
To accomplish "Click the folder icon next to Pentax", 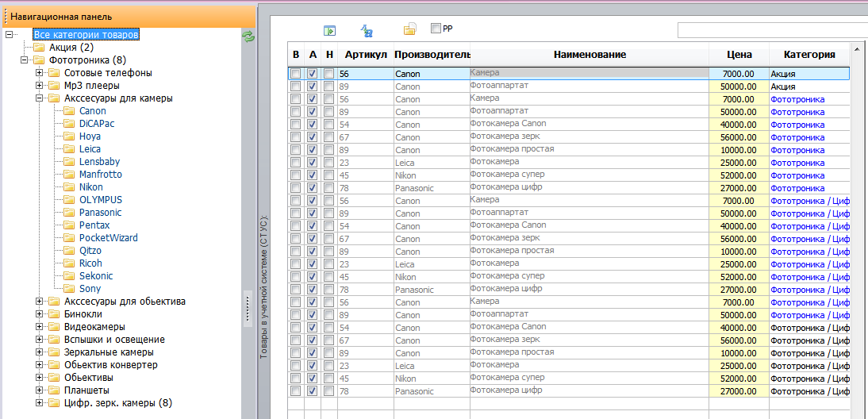I will [69, 225].
